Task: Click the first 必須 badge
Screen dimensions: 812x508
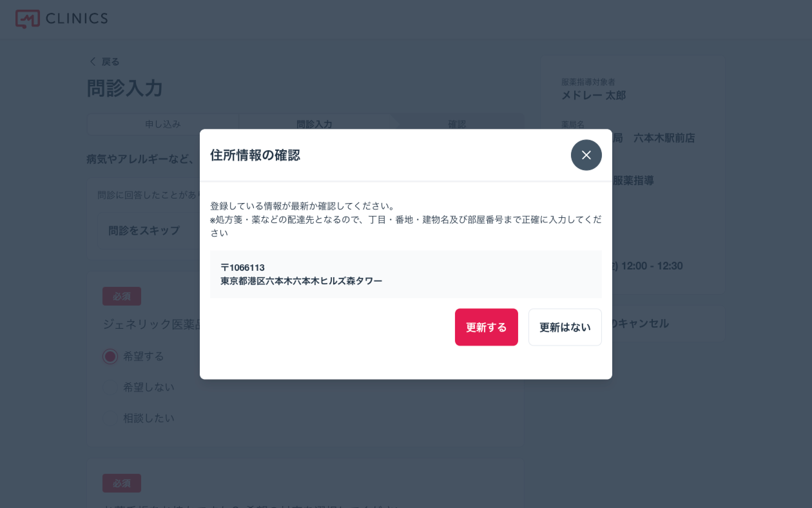Action: pos(121,296)
